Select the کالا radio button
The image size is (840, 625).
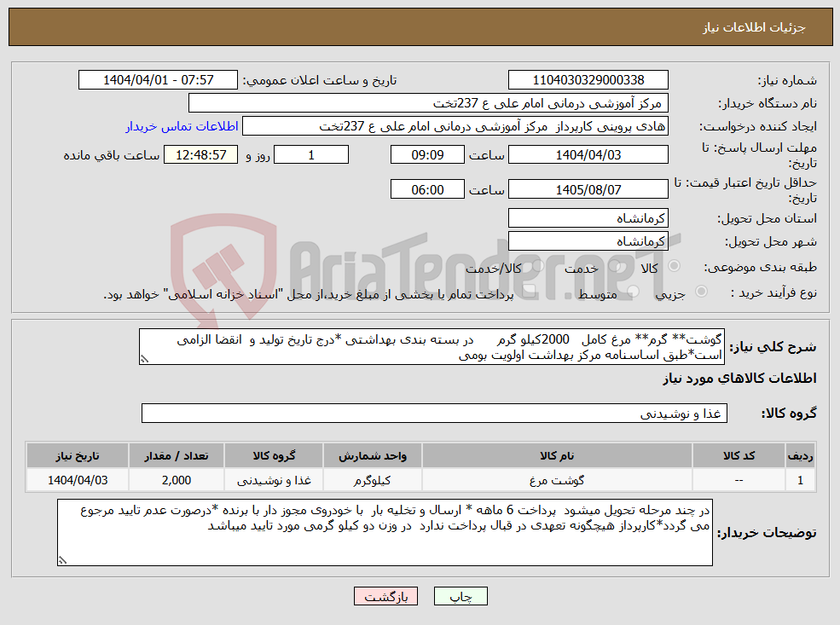pyautogui.click(x=675, y=266)
